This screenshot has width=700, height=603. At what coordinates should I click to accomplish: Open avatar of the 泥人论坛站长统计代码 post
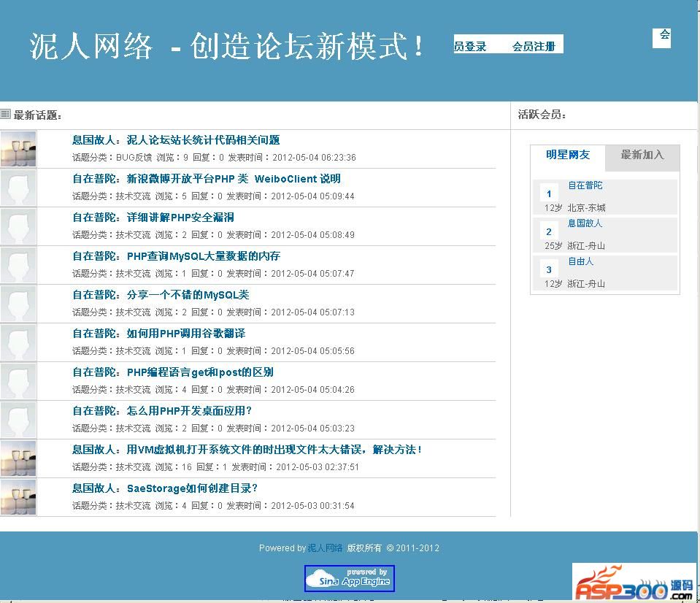point(18,149)
